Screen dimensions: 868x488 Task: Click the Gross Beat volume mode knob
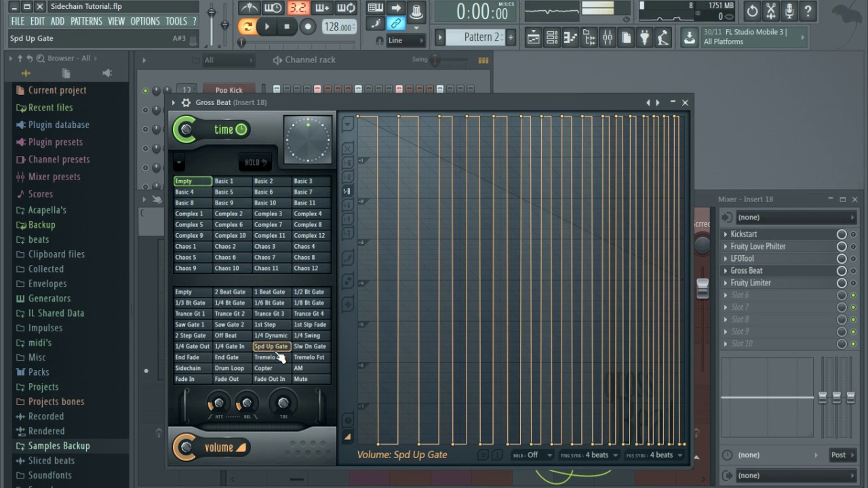[186, 447]
